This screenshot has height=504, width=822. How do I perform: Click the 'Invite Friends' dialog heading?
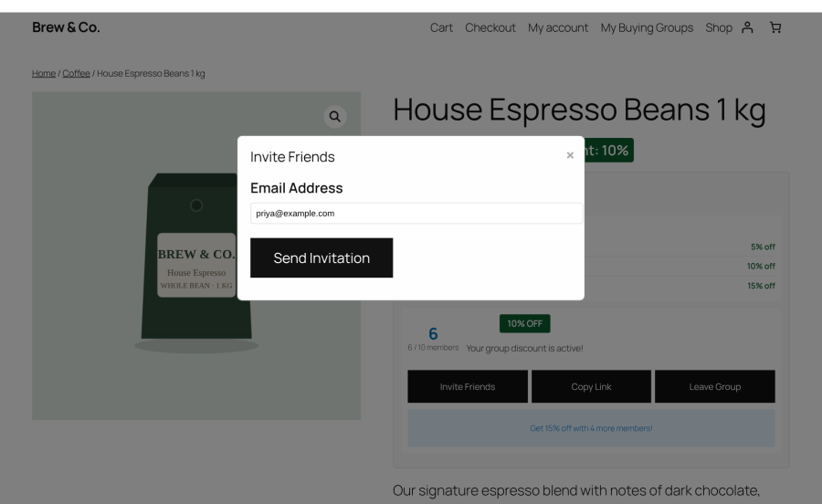(x=292, y=157)
